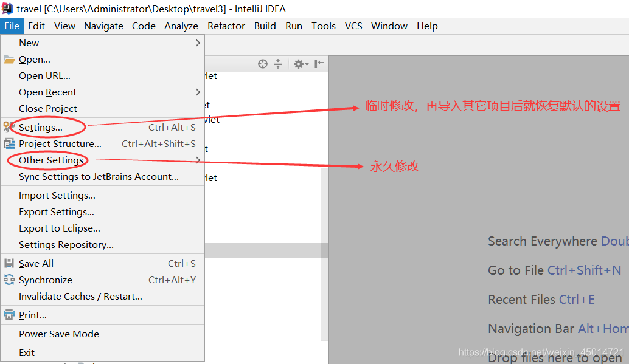Select Synchronize menu entry
The width and height of the screenshot is (629, 364).
(x=103, y=280)
